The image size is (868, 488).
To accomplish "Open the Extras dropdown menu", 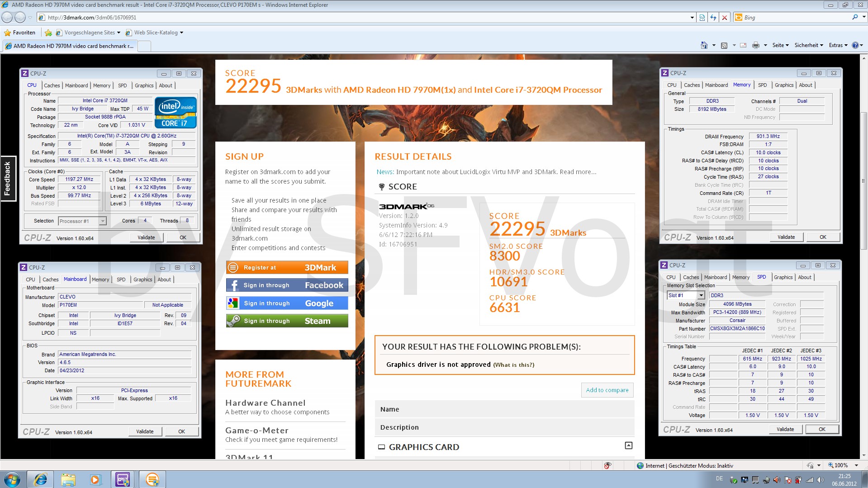I will pyautogui.click(x=838, y=45).
